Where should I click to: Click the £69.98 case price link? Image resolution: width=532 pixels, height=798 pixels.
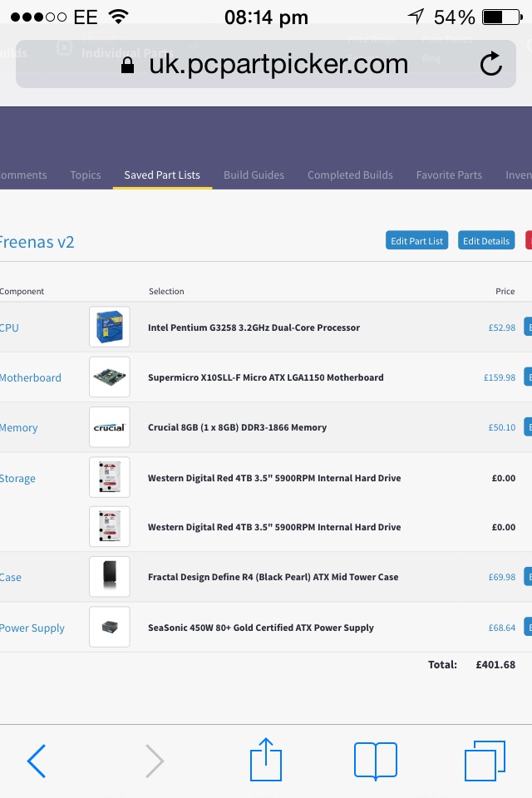point(502,577)
